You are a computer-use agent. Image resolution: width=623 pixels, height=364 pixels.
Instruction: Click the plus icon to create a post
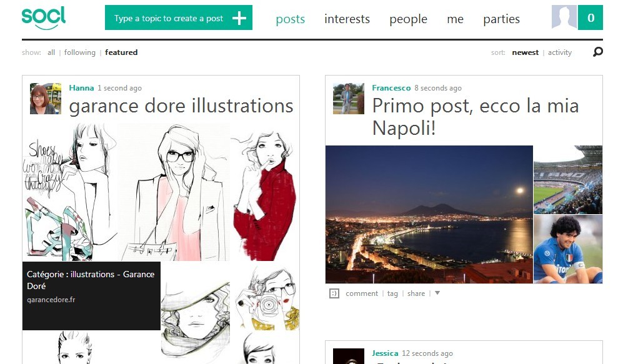pyautogui.click(x=239, y=18)
